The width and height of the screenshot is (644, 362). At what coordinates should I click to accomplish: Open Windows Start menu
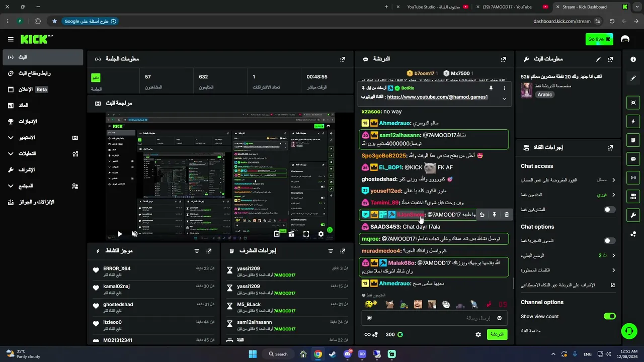(x=253, y=354)
